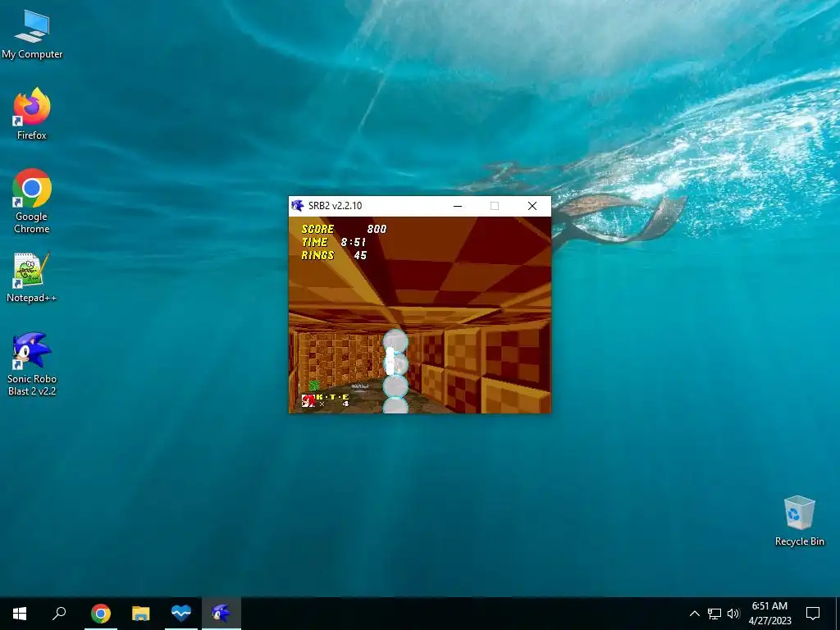
Task: Click the TIME 8:51 readout in game
Action: coord(333,242)
